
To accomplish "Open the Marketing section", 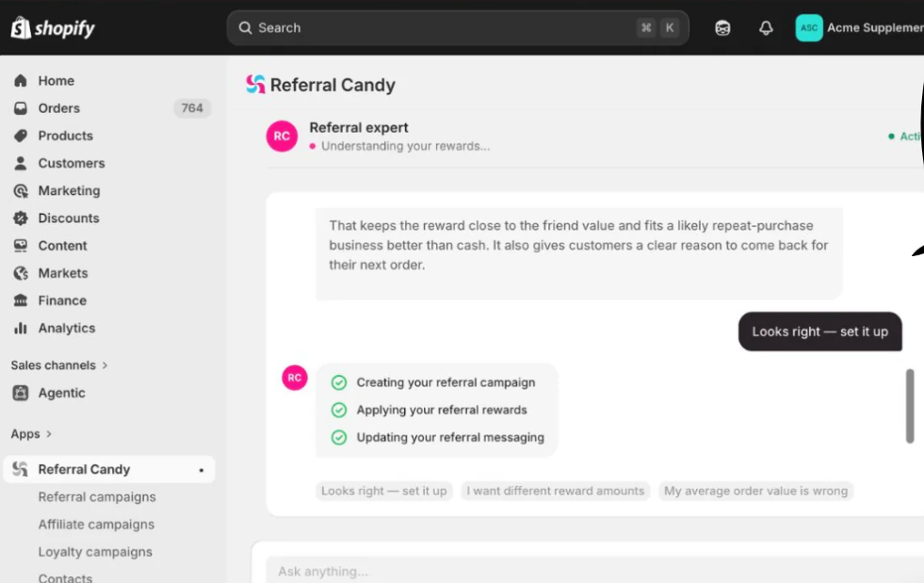I will click(x=69, y=190).
